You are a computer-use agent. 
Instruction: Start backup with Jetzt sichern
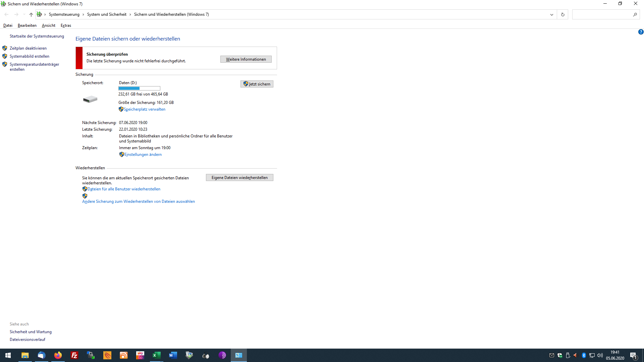pyautogui.click(x=257, y=84)
